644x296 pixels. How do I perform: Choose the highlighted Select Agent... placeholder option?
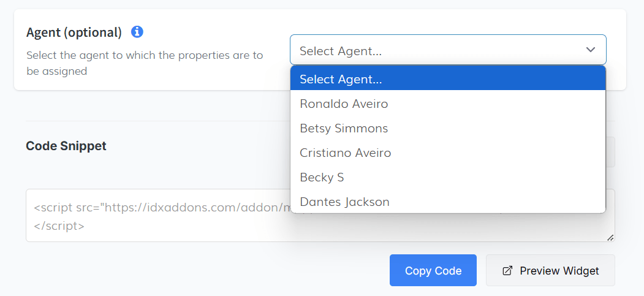click(x=448, y=79)
